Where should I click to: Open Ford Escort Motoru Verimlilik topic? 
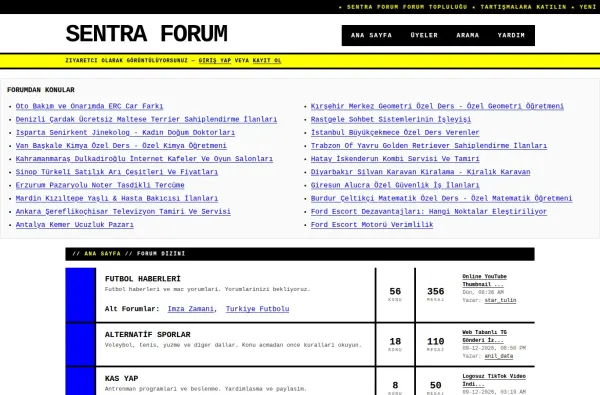click(x=372, y=225)
